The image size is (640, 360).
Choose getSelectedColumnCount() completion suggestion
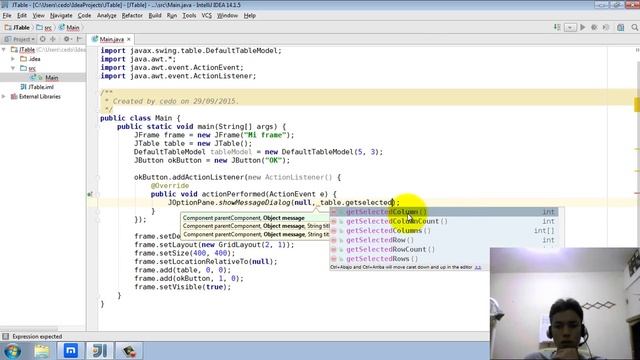coord(444,221)
